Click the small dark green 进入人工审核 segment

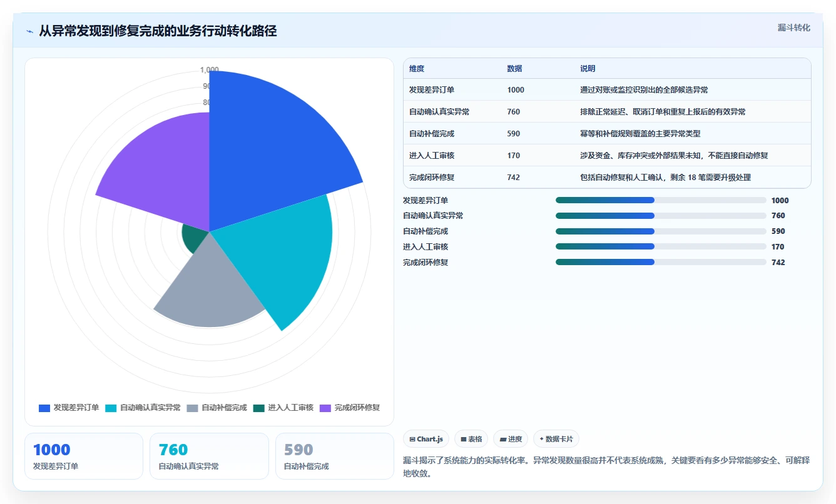[193, 238]
